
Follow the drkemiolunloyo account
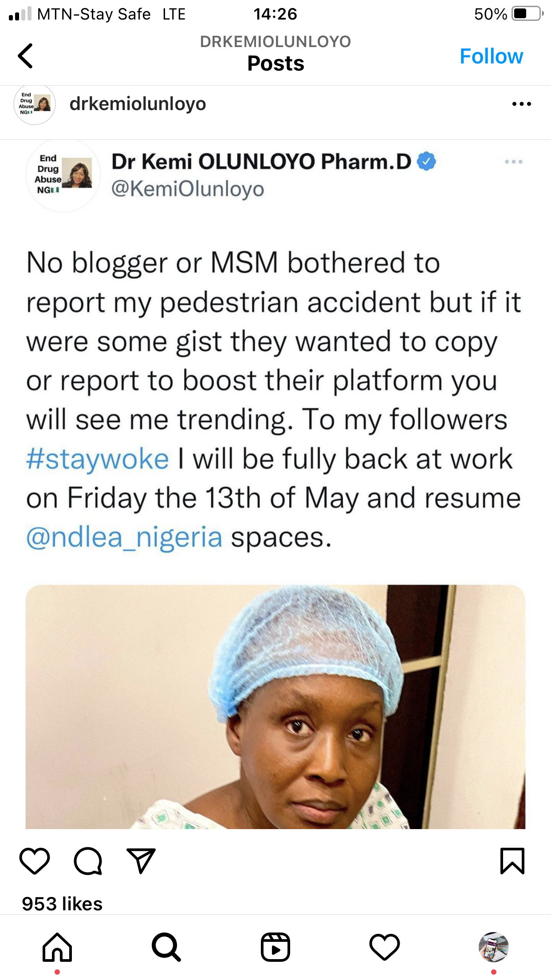click(492, 56)
